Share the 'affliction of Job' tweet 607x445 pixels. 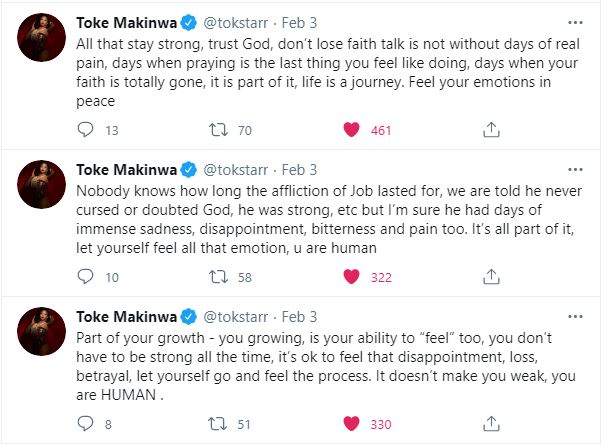click(x=491, y=277)
